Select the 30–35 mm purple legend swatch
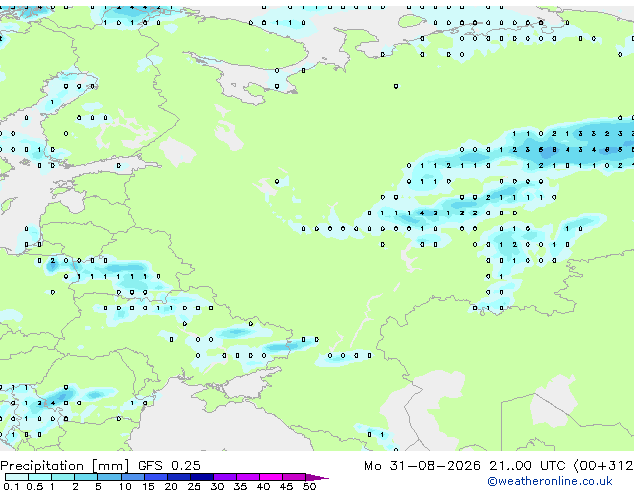 [224, 477]
